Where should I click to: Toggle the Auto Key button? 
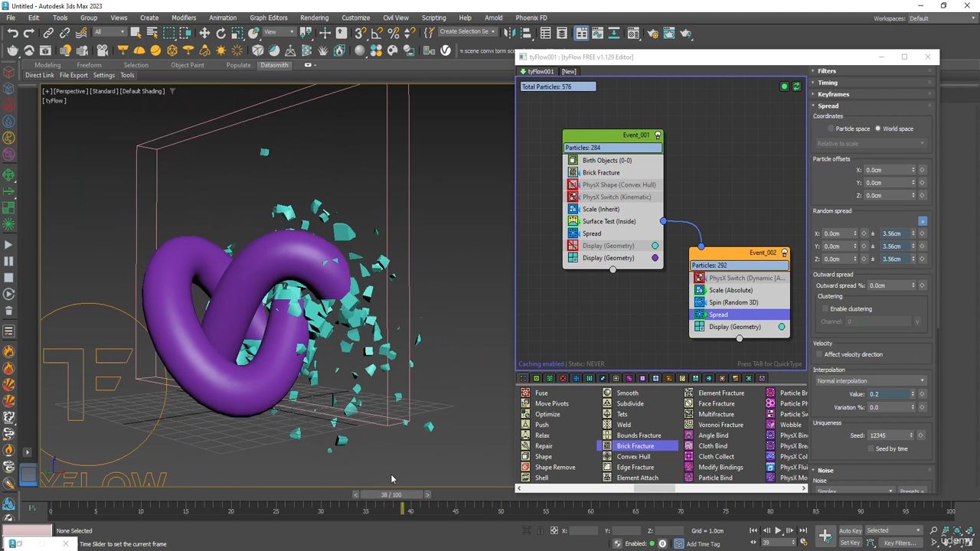click(850, 530)
